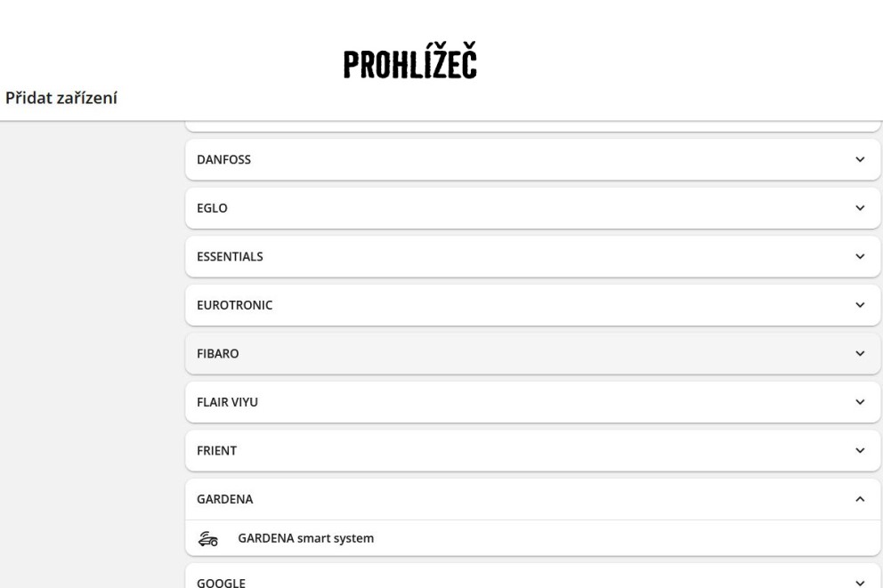The width and height of the screenshot is (883, 588).
Task: Click the FRIENT brand label
Action: 216,451
